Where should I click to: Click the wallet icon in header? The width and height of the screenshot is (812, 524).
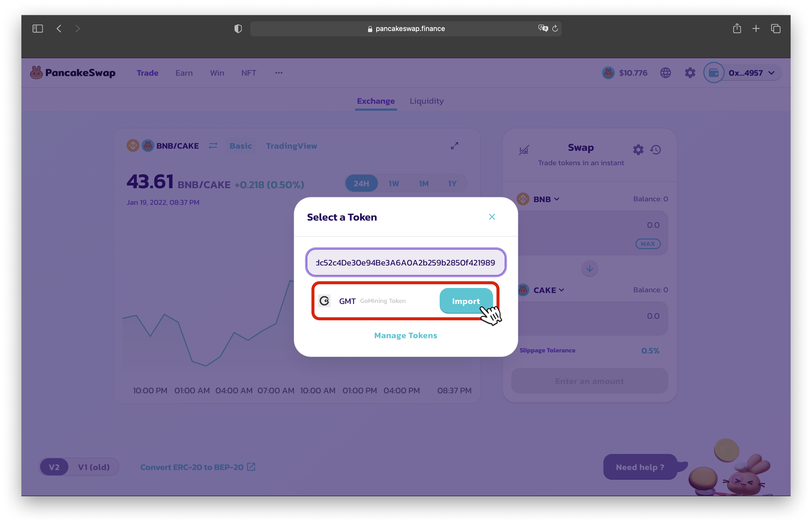(713, 73)
